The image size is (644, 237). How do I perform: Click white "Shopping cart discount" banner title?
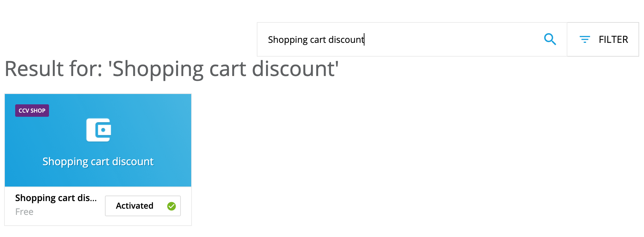pyautogui.click(x=98, y=162)
